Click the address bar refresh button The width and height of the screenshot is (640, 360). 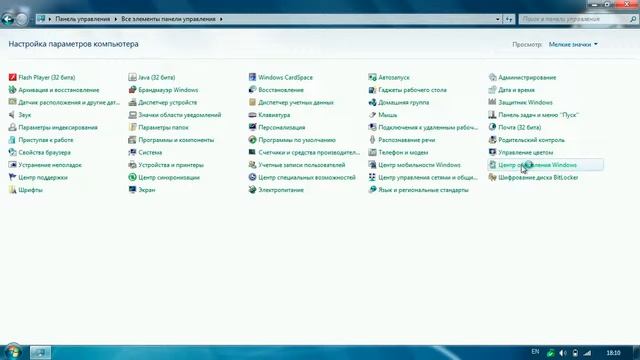click(509, 19)
